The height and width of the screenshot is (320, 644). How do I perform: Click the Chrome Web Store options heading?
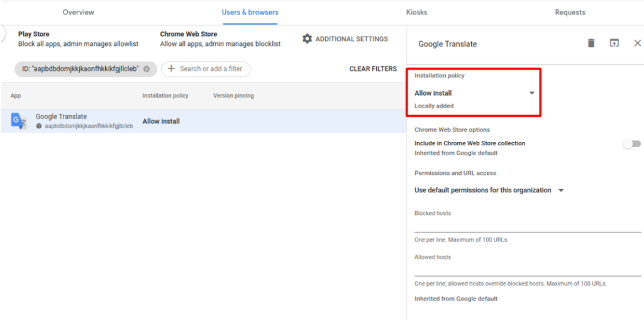click(x=452, y=130)
